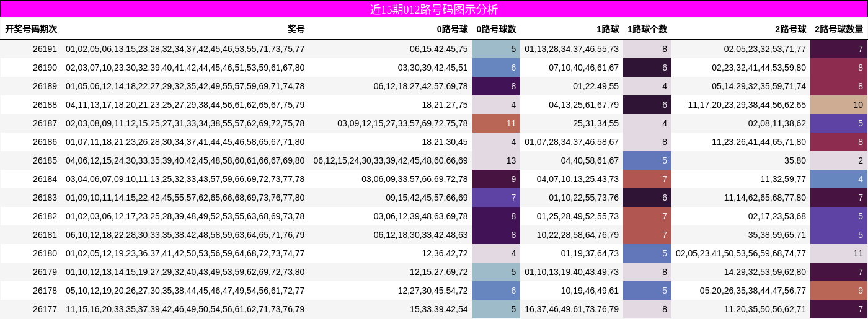This screenshot has width=868, height=319.
Task: Click the 2路号球数量 cell showing 4
Action: 839,179
